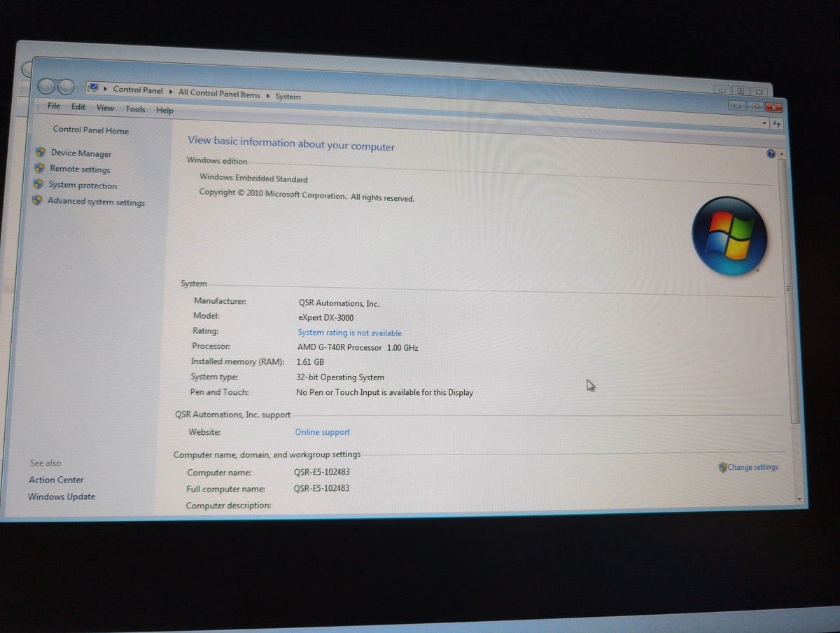Click the shield icon beside Device Manager
The height and width of the screenshot is (633, 840).
41,151
